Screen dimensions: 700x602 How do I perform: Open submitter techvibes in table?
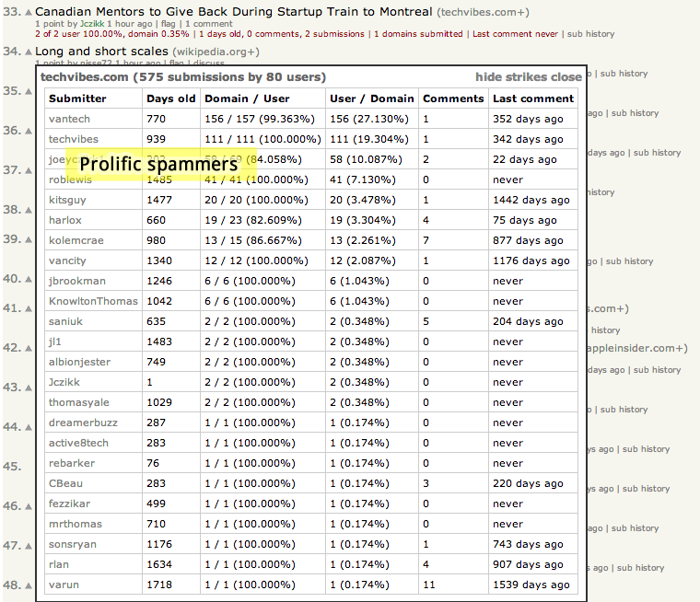point(73,139)
